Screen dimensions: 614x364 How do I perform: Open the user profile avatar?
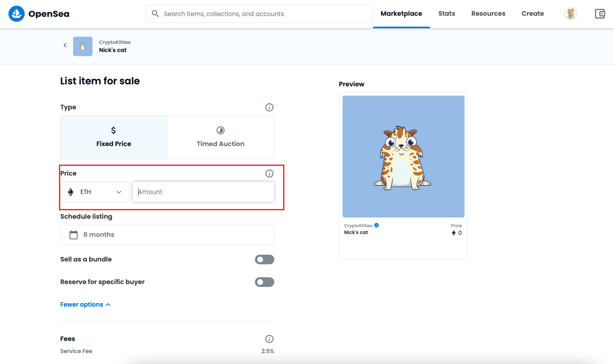point(570,14)
